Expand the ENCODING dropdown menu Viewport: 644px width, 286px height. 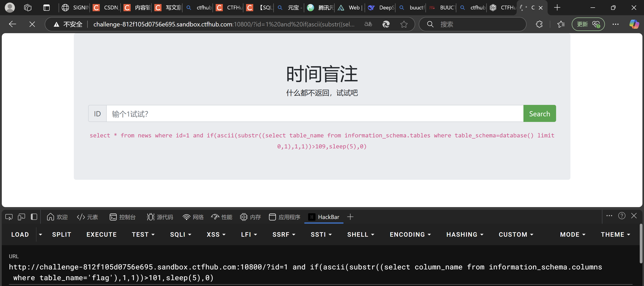pos(410,234)
